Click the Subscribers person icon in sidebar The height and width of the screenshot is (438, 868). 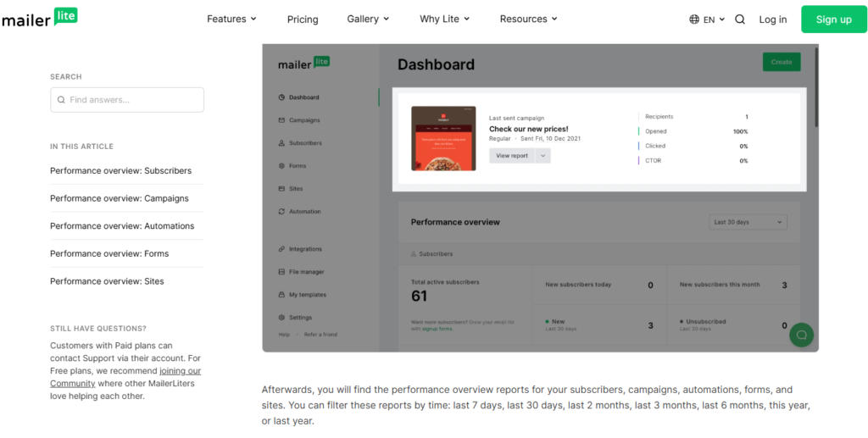click(281, 142)
